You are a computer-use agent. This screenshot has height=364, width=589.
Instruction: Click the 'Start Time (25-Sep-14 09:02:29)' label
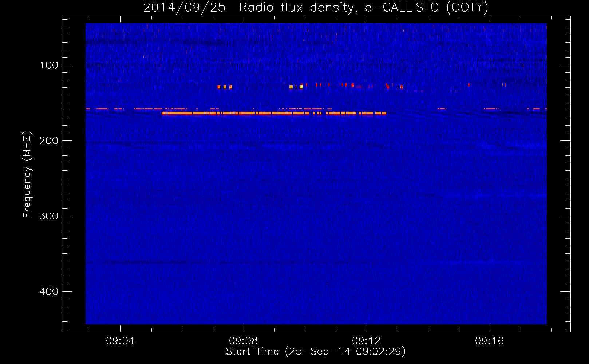click(316, 352)
